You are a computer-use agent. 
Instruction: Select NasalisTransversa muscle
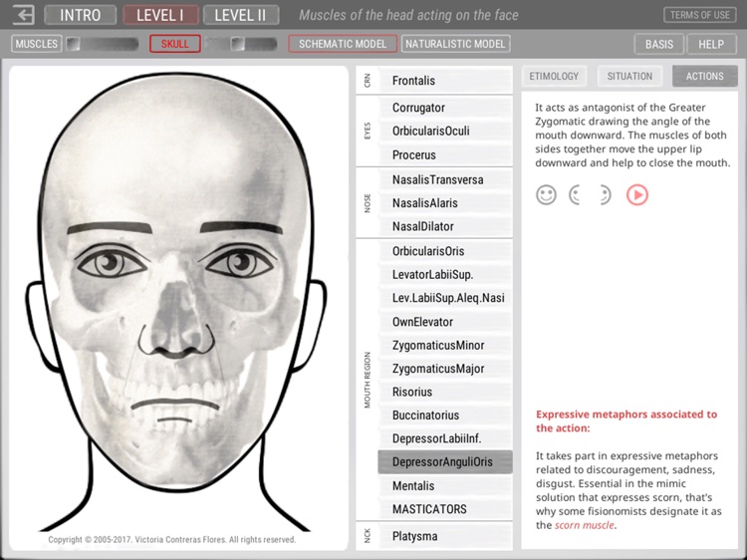pyautogui.click(x=445, y=179)
